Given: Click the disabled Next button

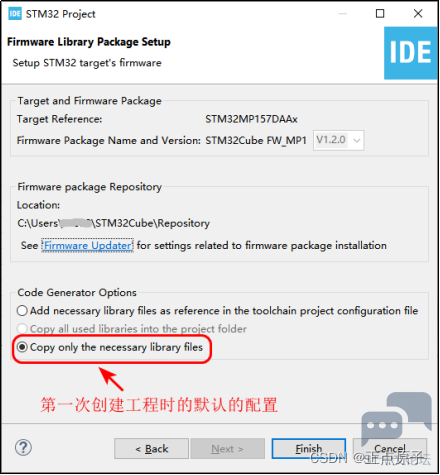Looking at the screenshot, I should [227, 449].
